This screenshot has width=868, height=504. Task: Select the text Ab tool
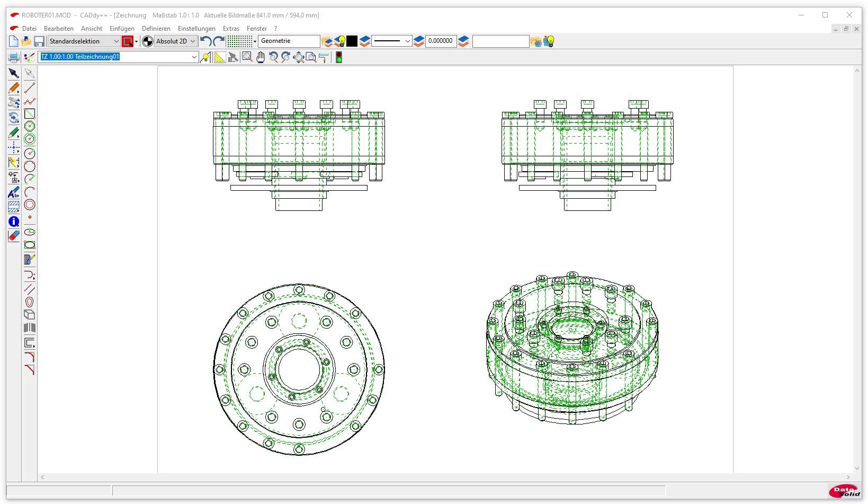click(x=14, y=192)
